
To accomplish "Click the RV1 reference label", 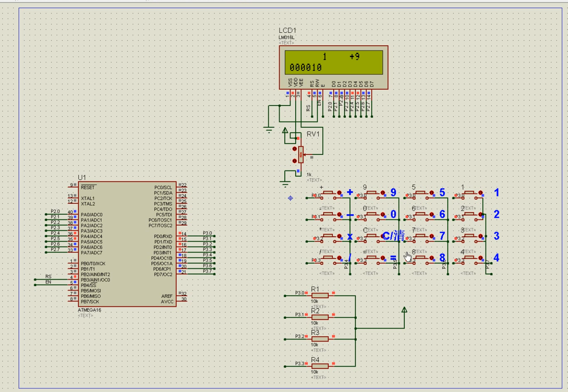I will (x=313, y=134).
